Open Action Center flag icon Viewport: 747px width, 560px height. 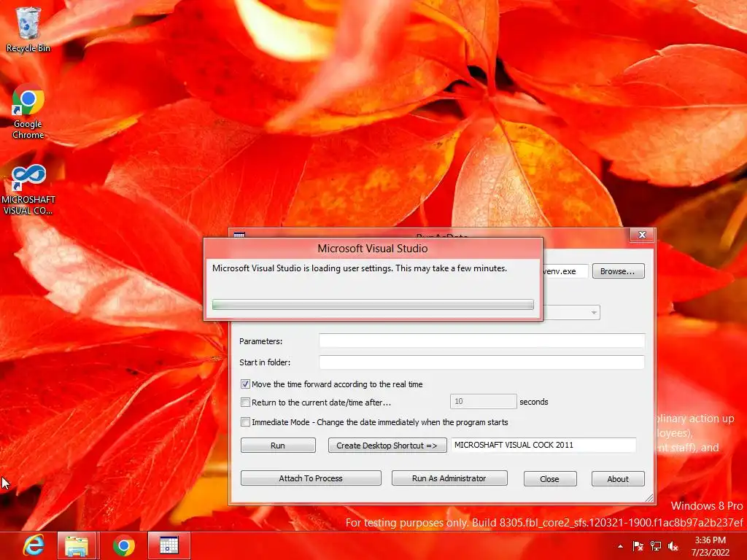click(638, 546)
